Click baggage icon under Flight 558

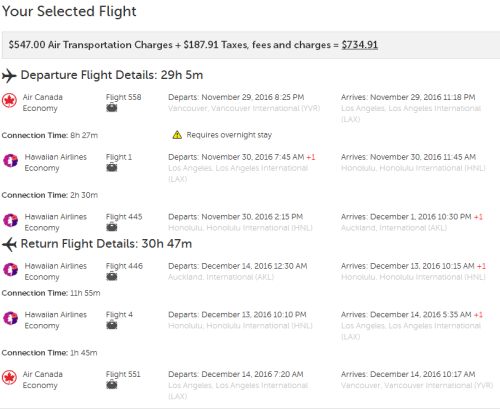click(x=112, y=108)
